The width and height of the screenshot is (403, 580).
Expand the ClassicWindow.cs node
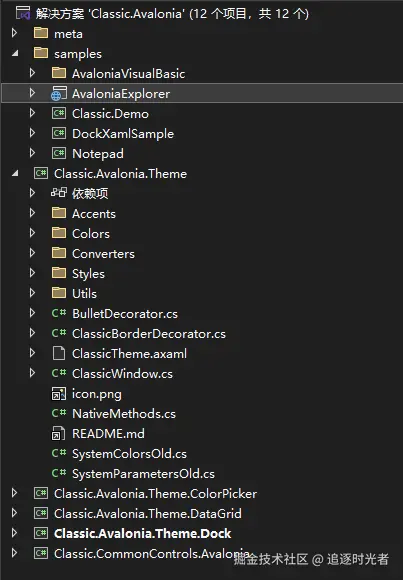33,373
